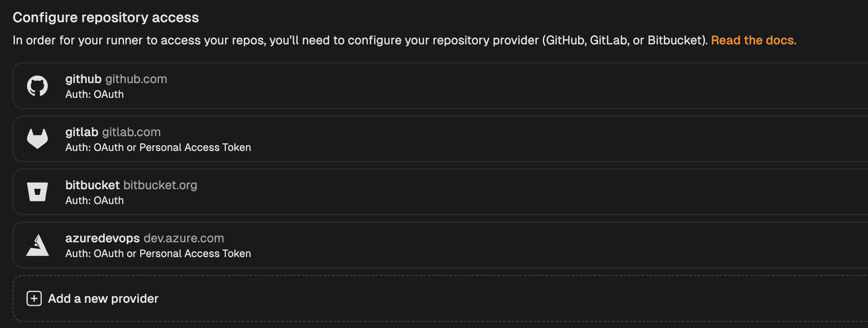
Task: Click the Bitbucket bucket icon
Action: point(37,192)
